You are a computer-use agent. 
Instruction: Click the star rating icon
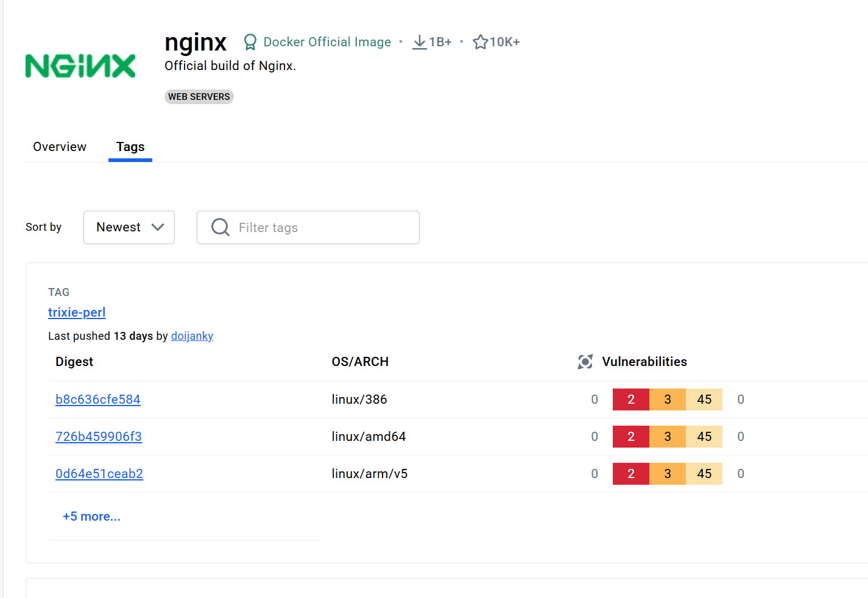tap(481, 42)
